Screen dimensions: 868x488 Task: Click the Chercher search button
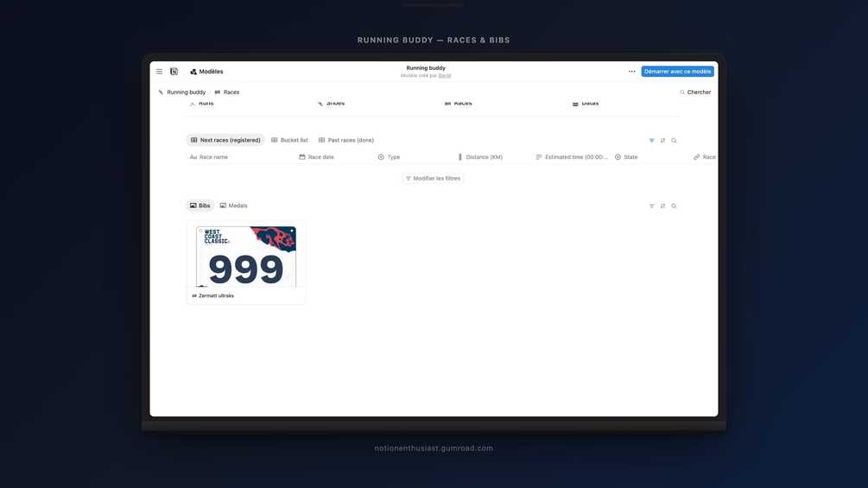tap(695, 92)
